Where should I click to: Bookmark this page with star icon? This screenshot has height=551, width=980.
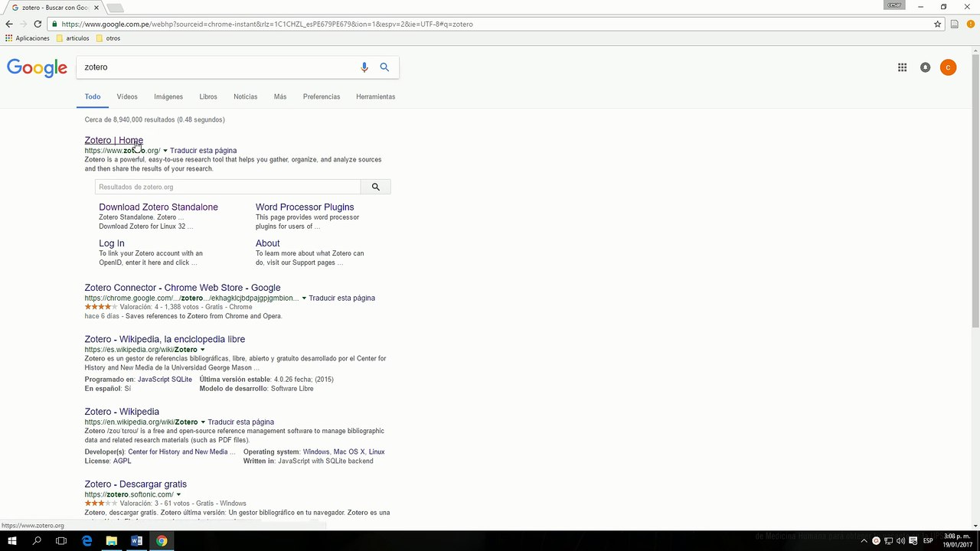(x=937, y=24)
